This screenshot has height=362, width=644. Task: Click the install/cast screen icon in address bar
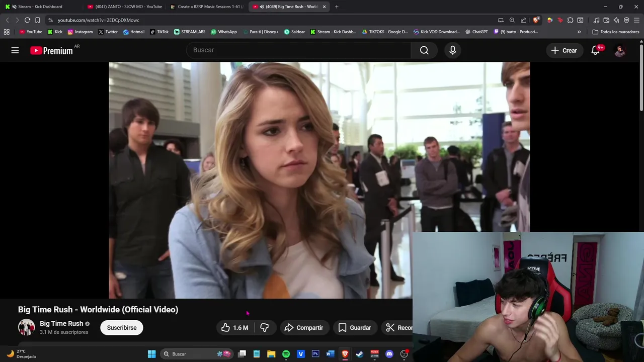coord(501,20)
